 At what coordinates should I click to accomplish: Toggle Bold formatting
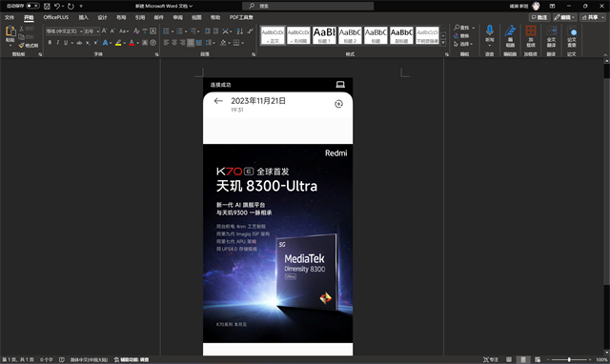click(x=50, y=43)
